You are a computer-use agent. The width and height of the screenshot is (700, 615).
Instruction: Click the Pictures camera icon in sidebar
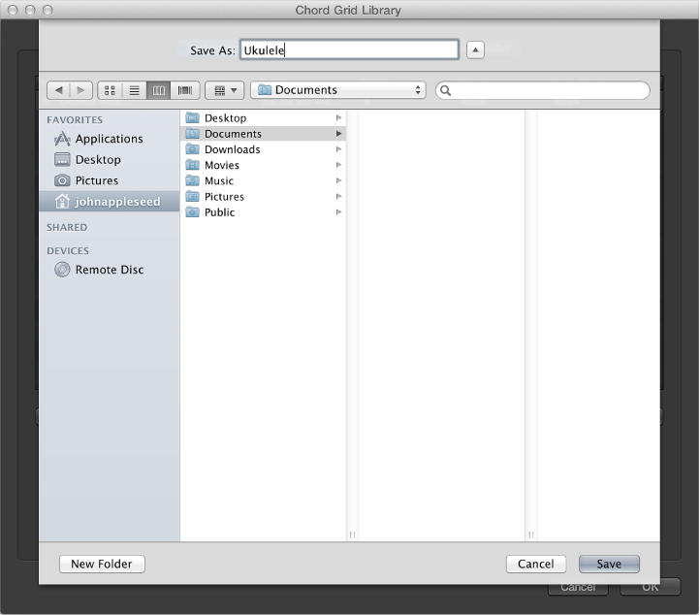[x=62, y=180]
